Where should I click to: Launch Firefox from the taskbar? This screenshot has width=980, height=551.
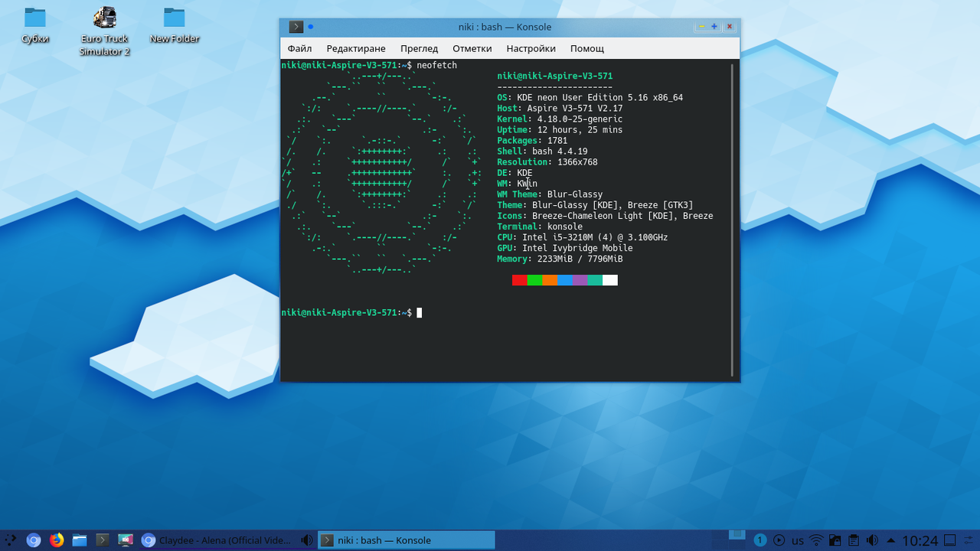pyautogui.click(x=56, y=540)
